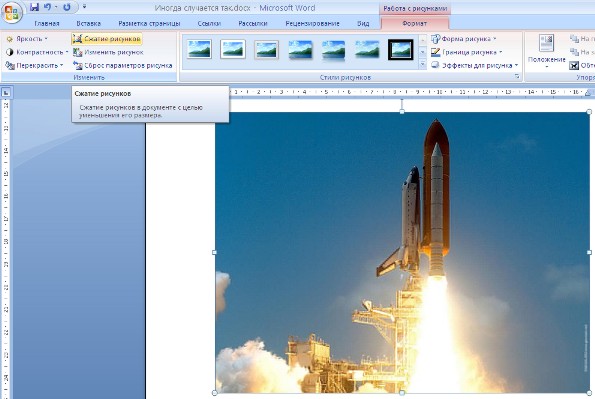
Task: Select the black-framed picture style thumbnail
Action: pos(400,50)
